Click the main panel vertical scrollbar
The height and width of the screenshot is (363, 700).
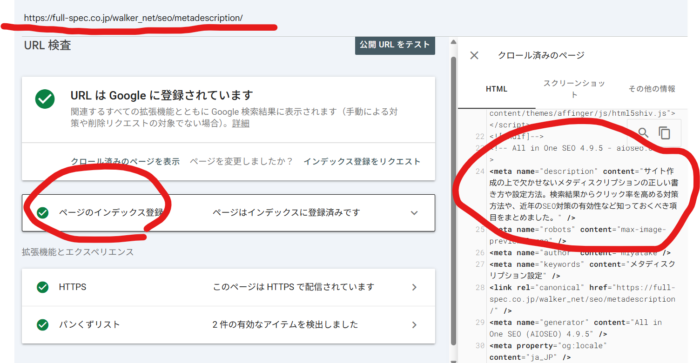453,201
